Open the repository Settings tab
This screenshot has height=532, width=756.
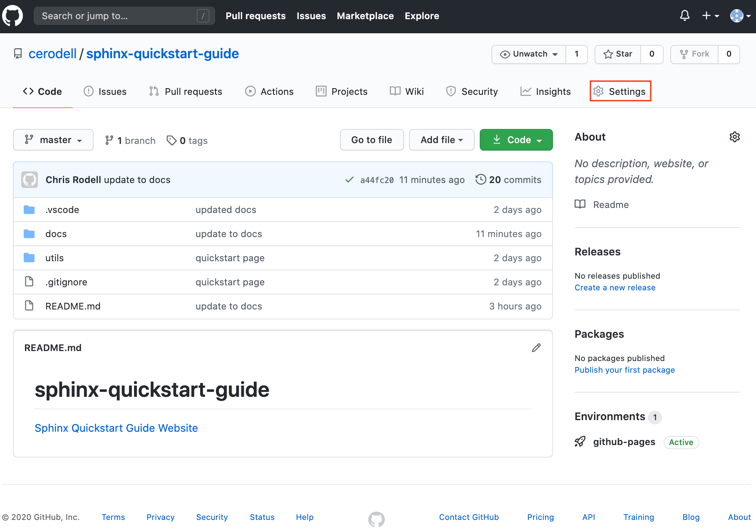(x=620, y=91)
